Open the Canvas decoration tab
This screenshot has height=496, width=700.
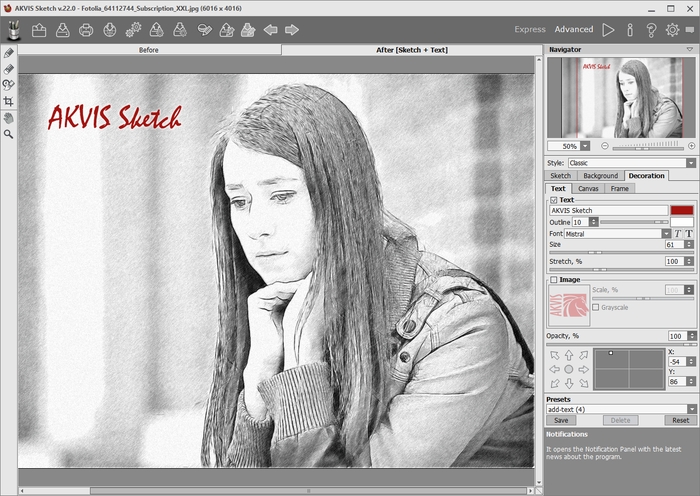click(588, 188)
